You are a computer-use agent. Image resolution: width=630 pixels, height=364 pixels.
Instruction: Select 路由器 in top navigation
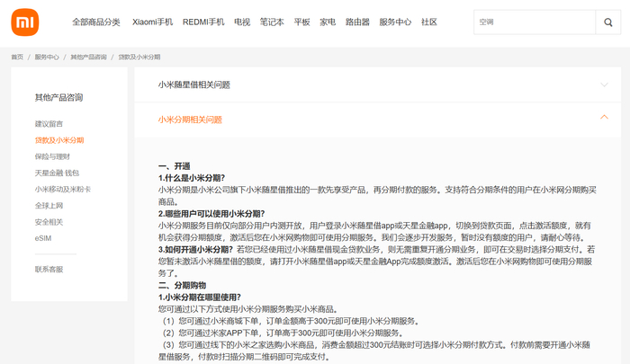point(357,22)
